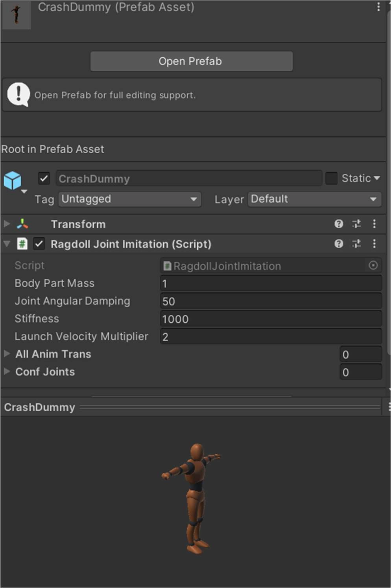
Task: Click the CrashDummy name field
Action: [x=189, y=178]
